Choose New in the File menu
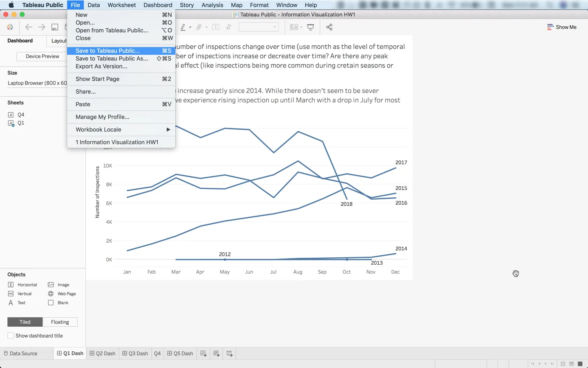Viewport: 588px width, 368px height. 121,15
